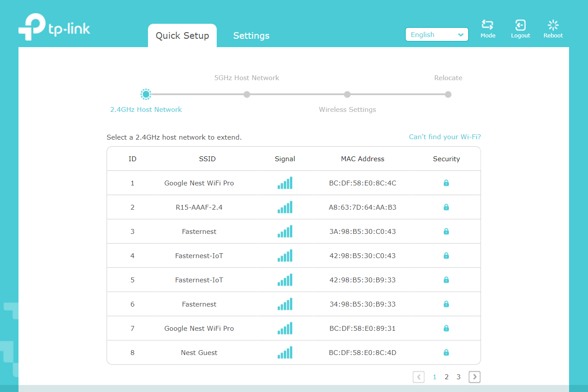588x392 pixels.
Task: Click signal bars for MAC BC:DF:58:E0:8C:4C
Action: pyautogui.click(x=285, y=183)
